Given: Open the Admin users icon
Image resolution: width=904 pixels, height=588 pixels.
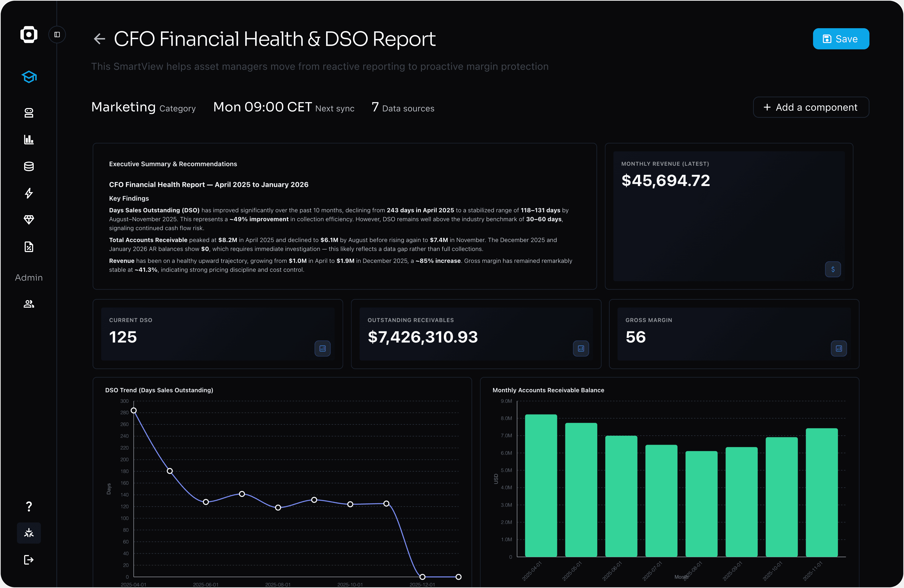Looking at the screenshot, I should 29,304.
